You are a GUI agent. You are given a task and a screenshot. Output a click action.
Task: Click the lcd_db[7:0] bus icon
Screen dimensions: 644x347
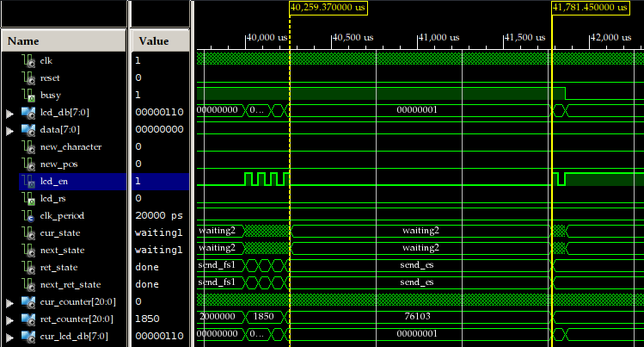click(x=27, y=112)
